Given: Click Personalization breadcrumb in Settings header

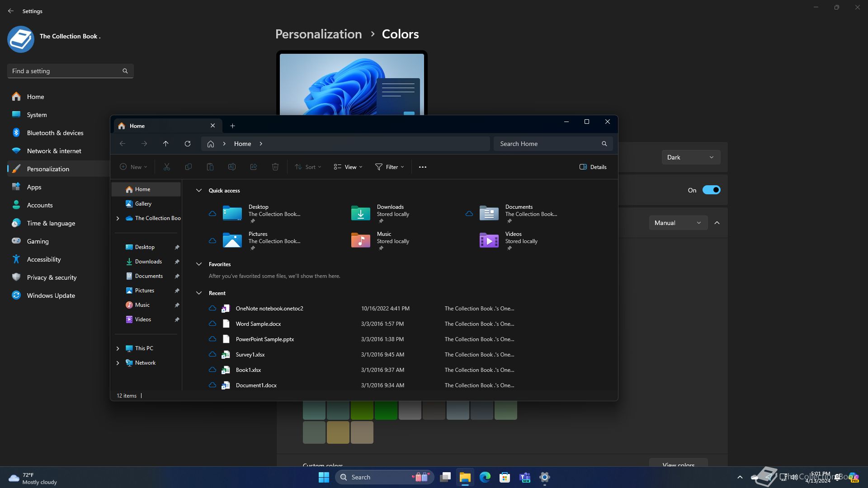Looking at the screenshot, I should 318,34.
